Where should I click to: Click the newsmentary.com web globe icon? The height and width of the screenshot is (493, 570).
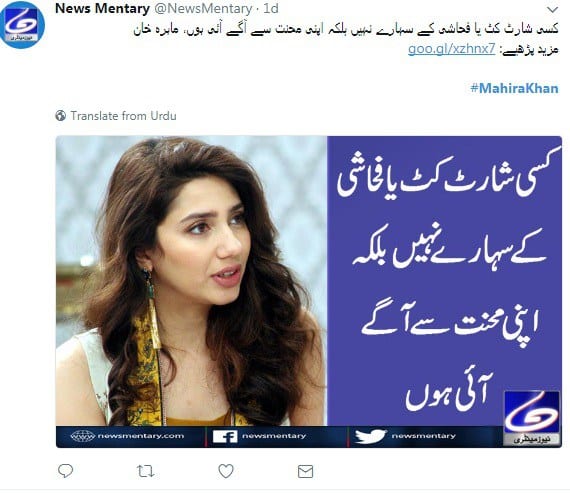(83, 436)
